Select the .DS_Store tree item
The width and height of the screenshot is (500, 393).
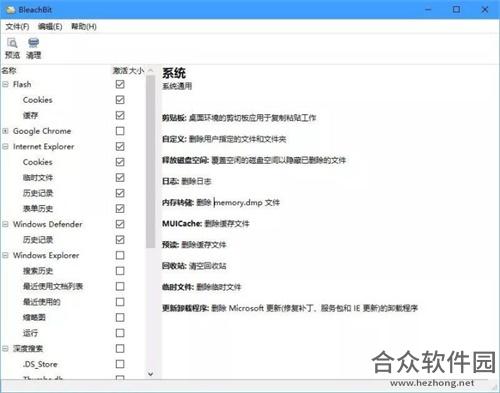coord(40,364)
